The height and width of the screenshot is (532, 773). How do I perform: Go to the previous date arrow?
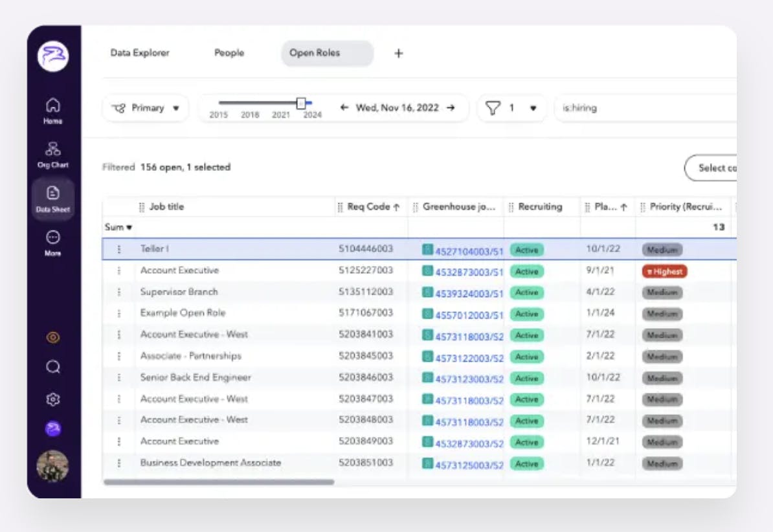(x=344, y=108)
